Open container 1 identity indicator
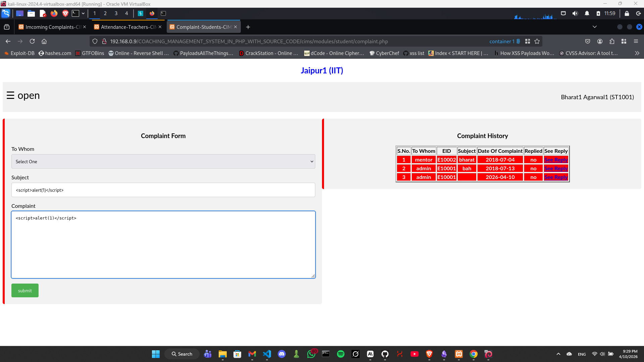This screenshot has height=362, width=644. pos(504,41)
